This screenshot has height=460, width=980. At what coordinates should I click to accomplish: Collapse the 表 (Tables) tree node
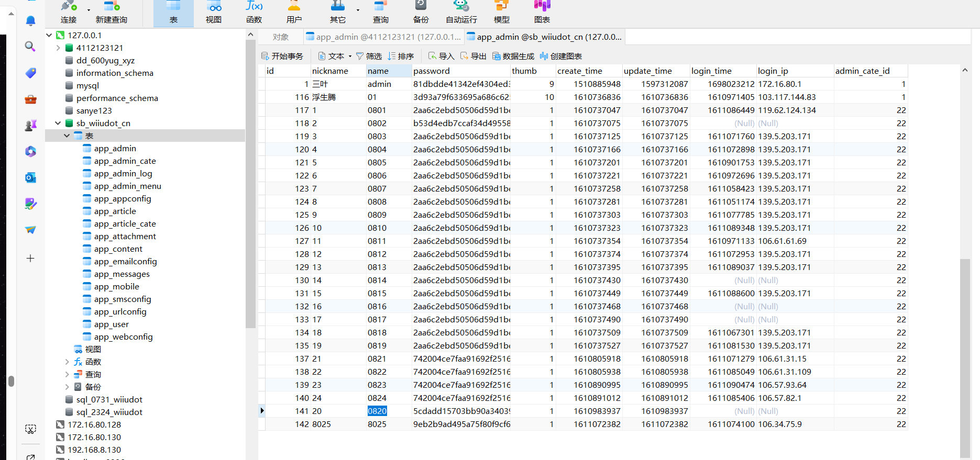click(67, 136)
